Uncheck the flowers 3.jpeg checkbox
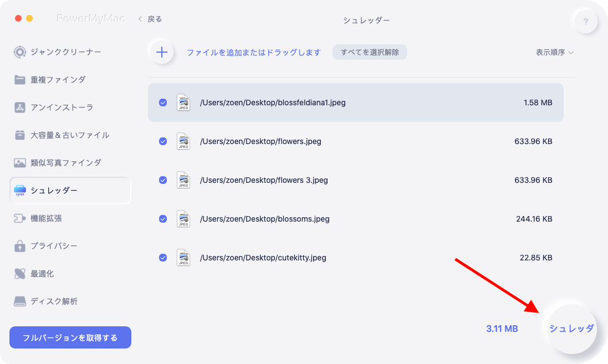 coord(163,180)
